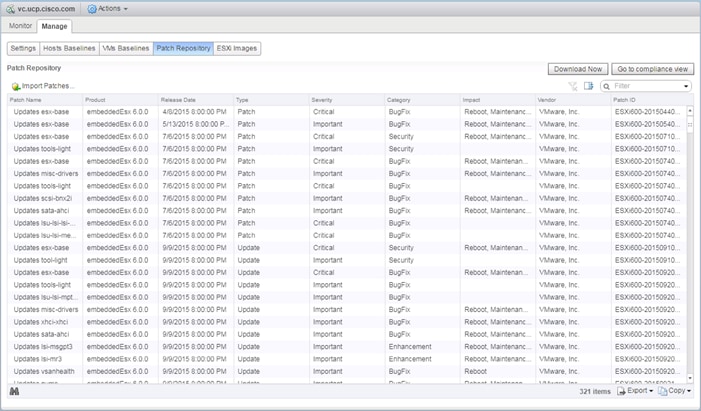The height and width of the screenshot is (411, 701).
Task: Select the 4/8/2015 Updates esx-base row
Action: (347, 112)
